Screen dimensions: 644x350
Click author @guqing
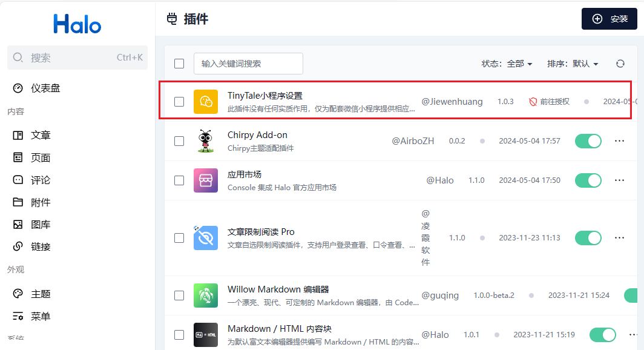[x=440, y=296]
